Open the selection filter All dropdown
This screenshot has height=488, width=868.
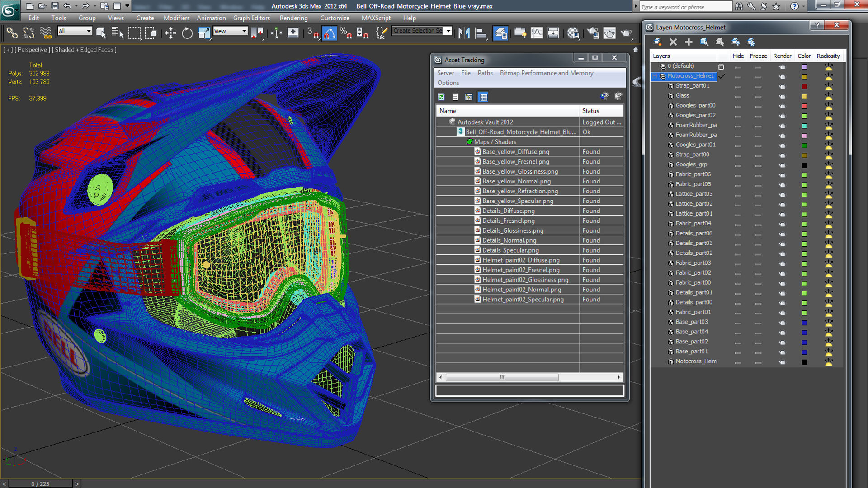coord(89,31)
